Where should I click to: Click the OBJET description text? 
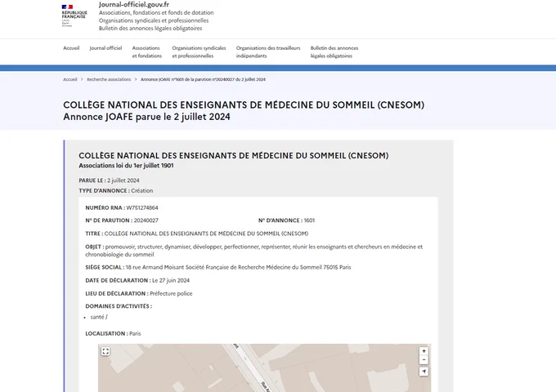point(254,251)
